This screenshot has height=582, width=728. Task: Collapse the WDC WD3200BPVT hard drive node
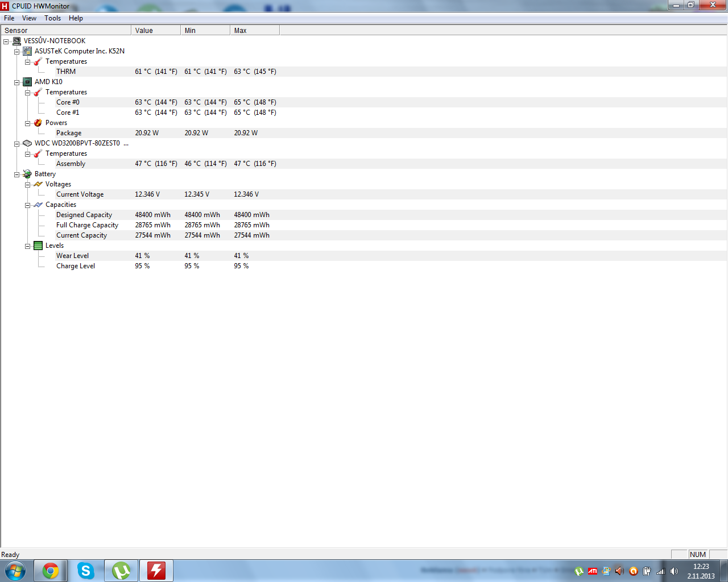tap(17, 144)
